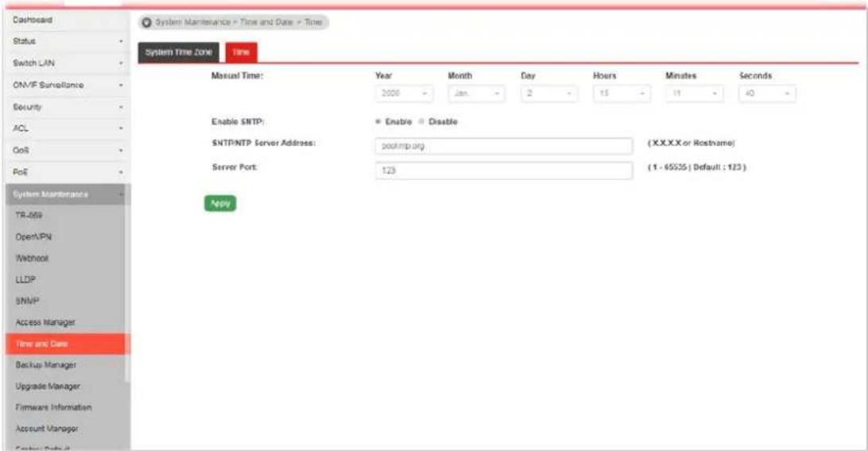Click the Server Port label

click(234, 167)
